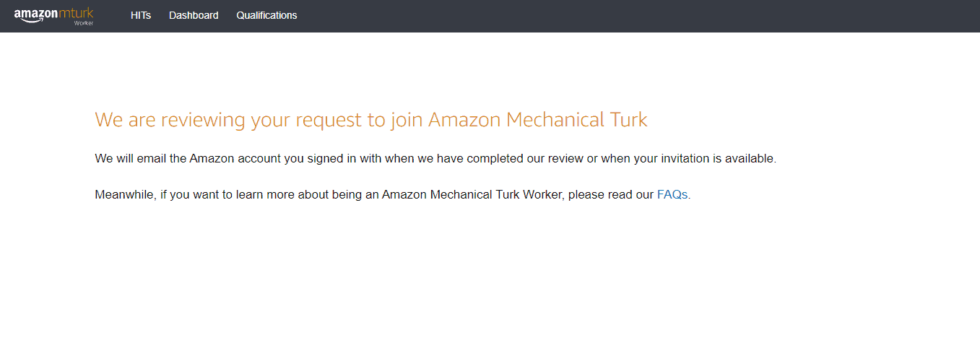Open the HITs navigation item
980x343 pixels.
(x=141, y=15)
